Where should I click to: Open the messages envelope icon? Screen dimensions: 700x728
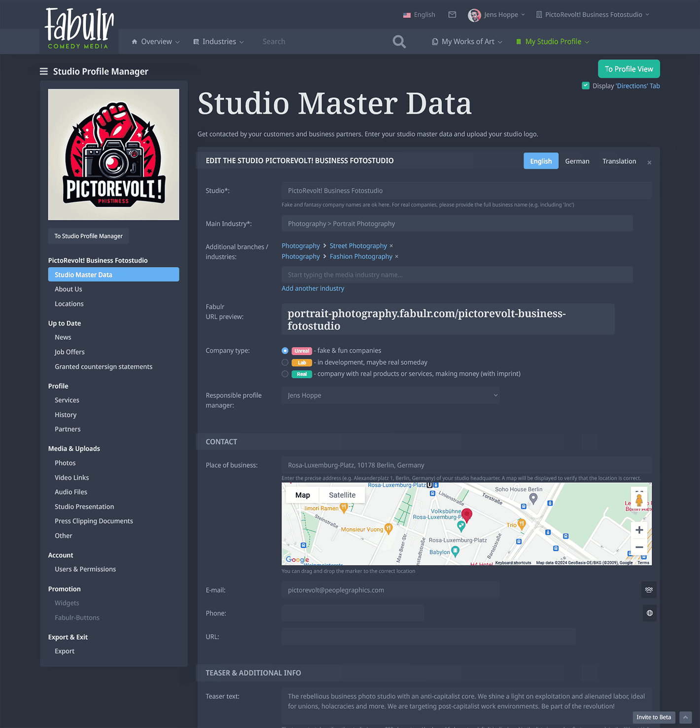point(452,14)
